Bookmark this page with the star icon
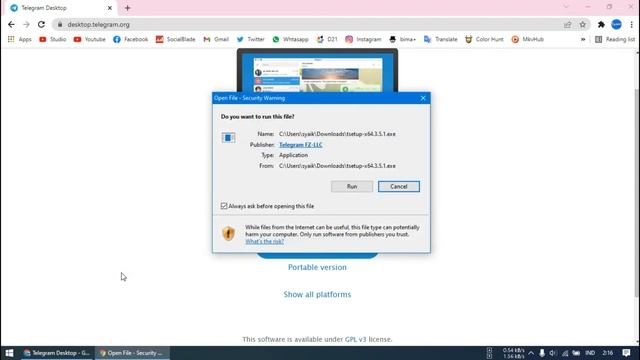 [x=582, y=24]
